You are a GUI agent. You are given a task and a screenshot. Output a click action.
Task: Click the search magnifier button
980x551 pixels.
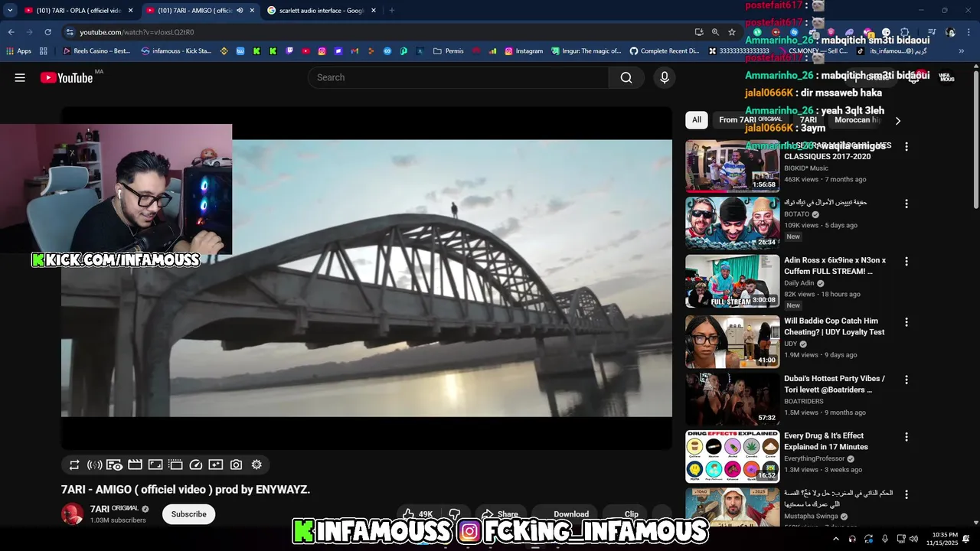click(x=626, y=77)
